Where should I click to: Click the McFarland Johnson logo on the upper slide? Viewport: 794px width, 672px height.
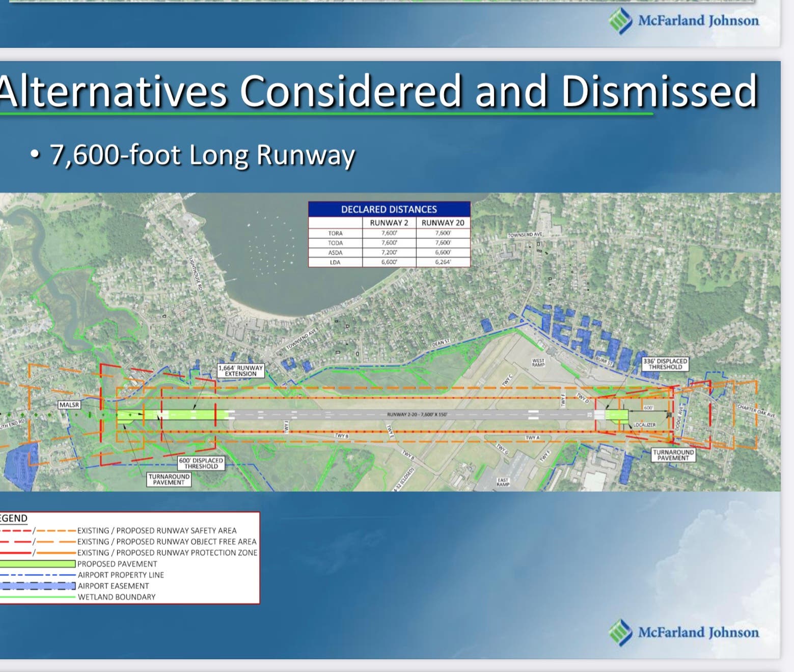[683, 21]
